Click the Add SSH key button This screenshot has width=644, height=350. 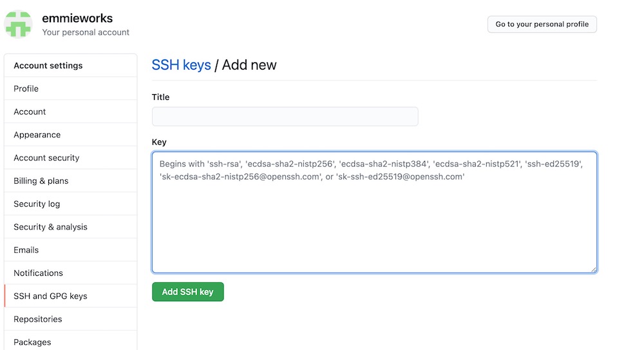[x=187, y=291]
